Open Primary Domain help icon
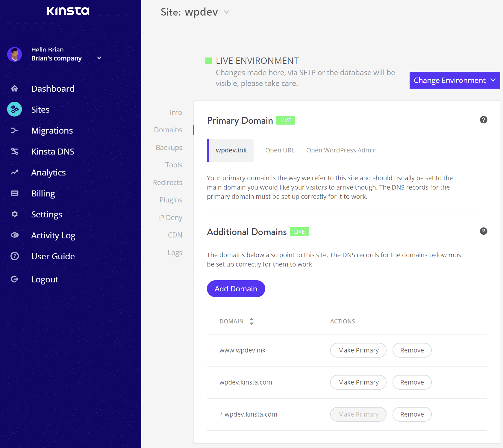 [x=484, y=120]
